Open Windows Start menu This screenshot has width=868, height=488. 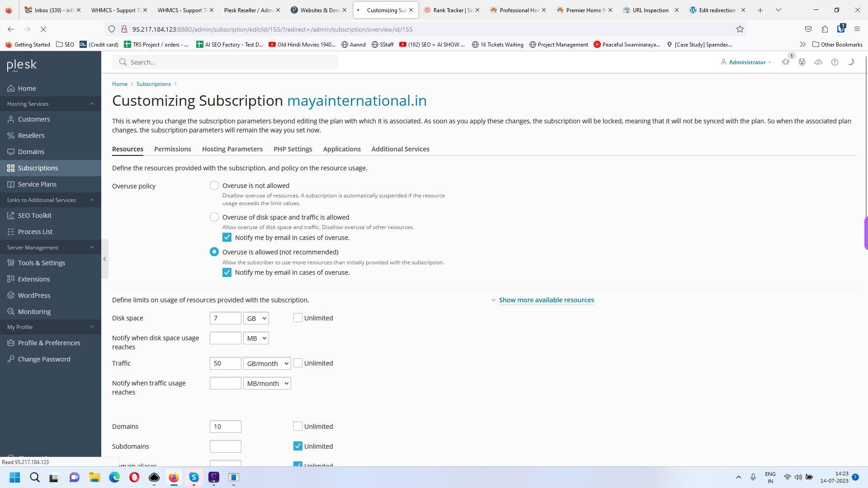point(14,477)
